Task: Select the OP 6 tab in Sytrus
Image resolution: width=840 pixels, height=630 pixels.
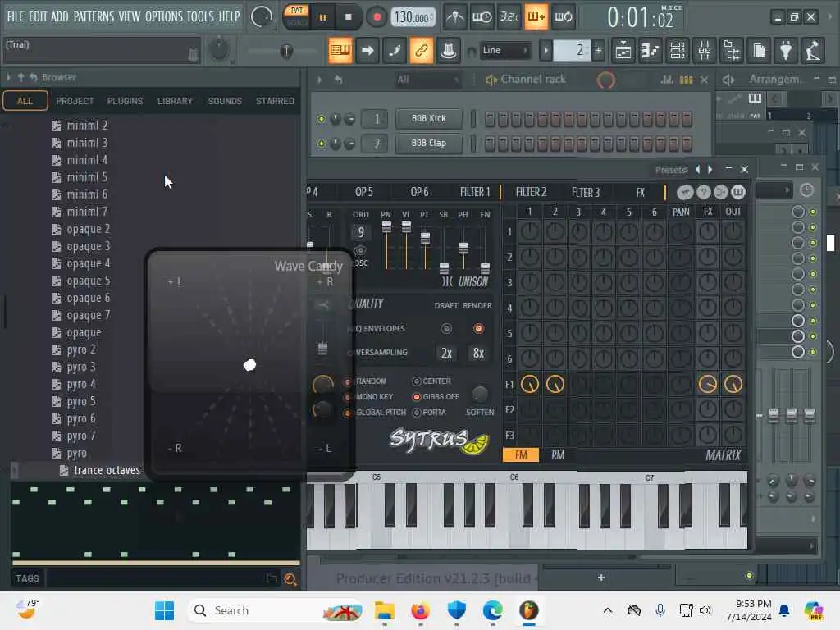Action: coord(419,192)
